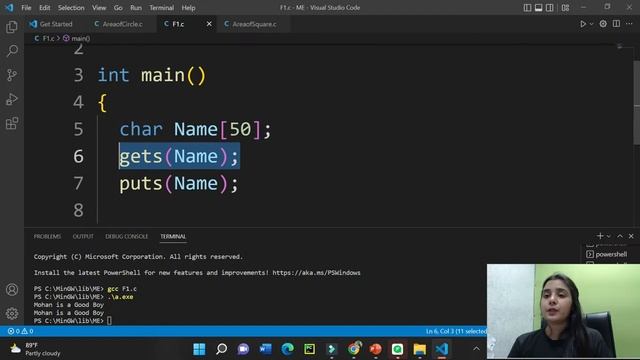Screen dimensions: 640x360
Task: Open the Manage gear in activity bar
Action: point(12,313)
